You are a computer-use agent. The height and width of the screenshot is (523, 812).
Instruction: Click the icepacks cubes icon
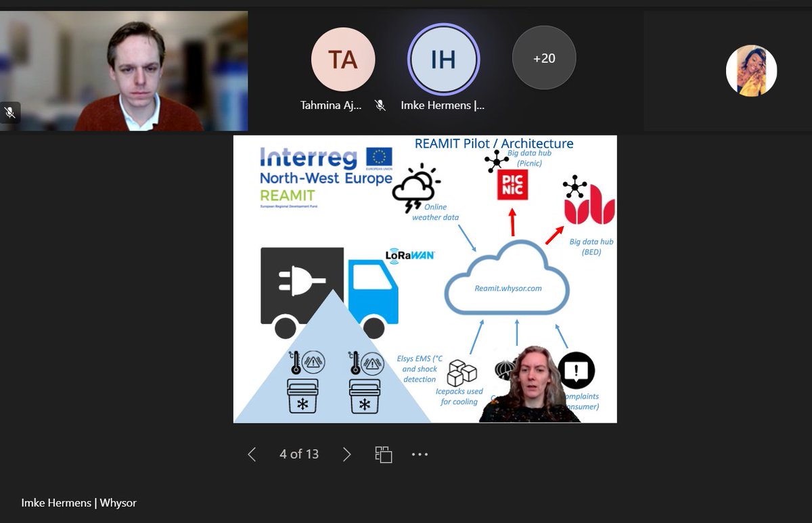tap(462, 371)
